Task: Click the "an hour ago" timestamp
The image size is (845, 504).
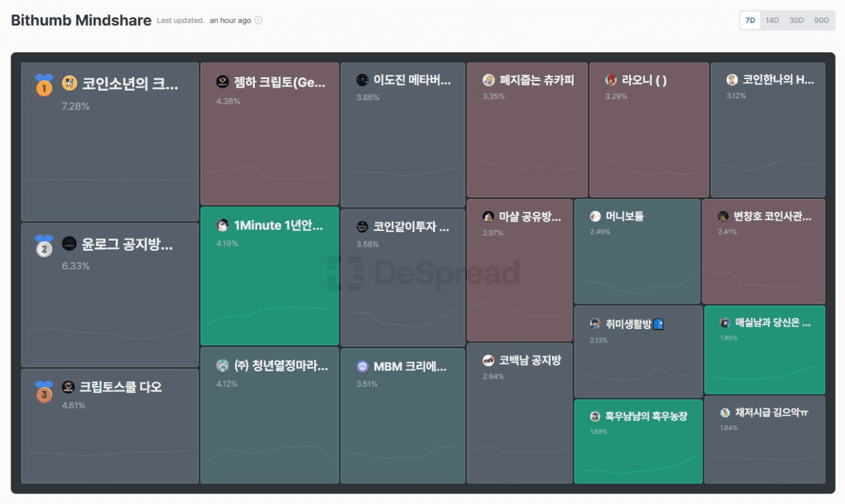Action: point(230,20)
